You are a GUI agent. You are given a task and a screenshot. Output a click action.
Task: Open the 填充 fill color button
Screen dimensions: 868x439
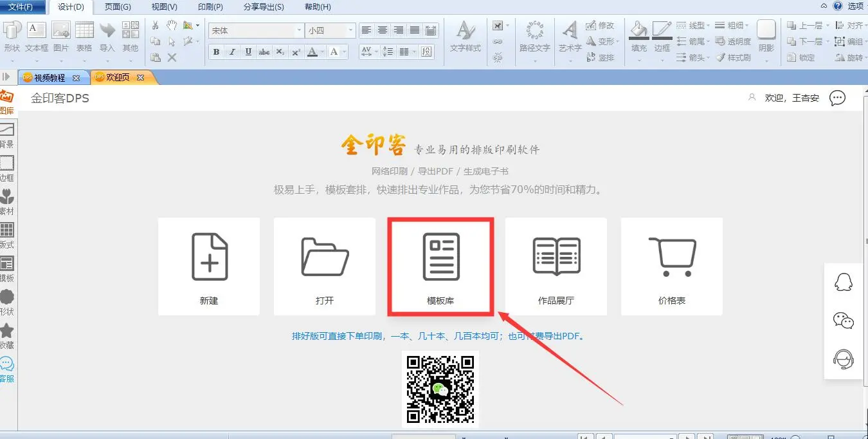tap(639, 36)
